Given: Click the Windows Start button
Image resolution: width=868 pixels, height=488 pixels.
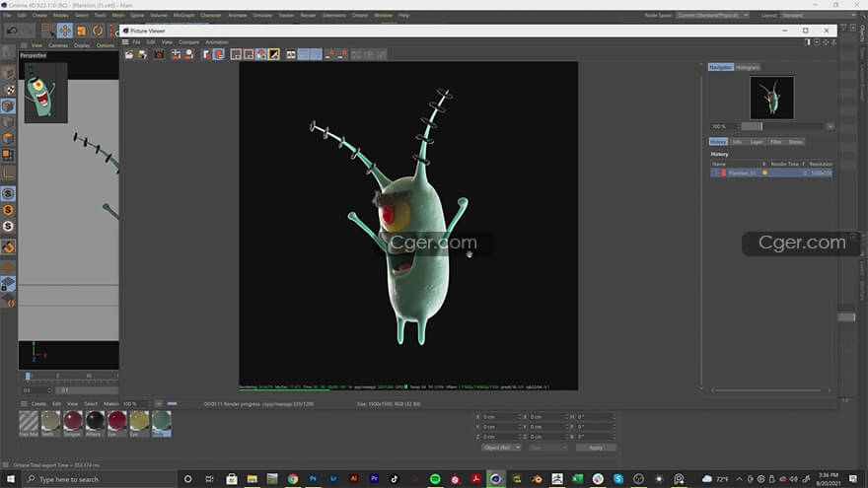Looking at the screenshot, I should (11, 479).
